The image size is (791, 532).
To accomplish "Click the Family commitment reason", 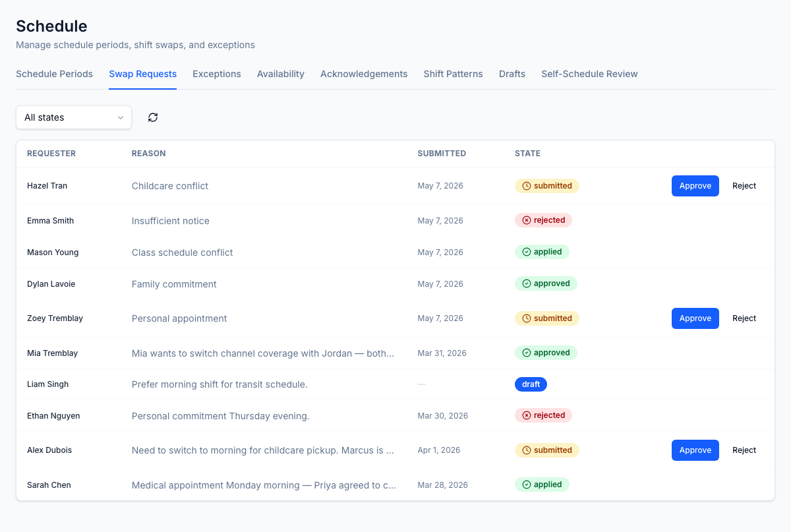I will pyautogui.click(x=174, y=284).
